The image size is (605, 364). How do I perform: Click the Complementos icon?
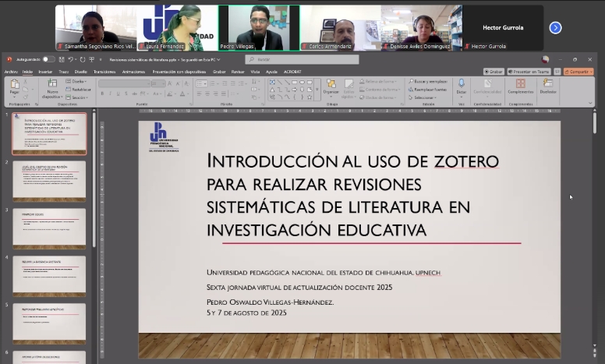(521, 83)
